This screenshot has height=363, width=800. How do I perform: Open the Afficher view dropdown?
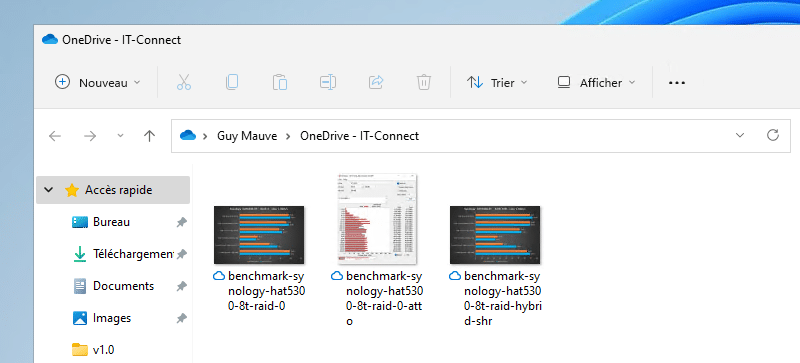[x=596, y=83]
